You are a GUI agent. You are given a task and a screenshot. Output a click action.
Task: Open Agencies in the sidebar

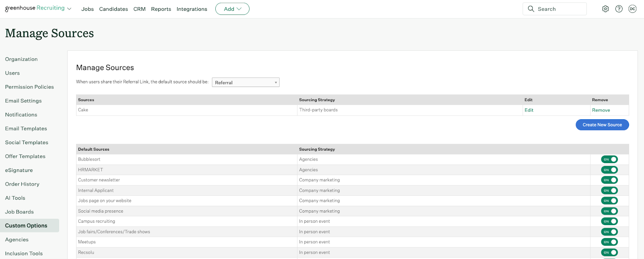pyautogui.click(x=17, y=240)
